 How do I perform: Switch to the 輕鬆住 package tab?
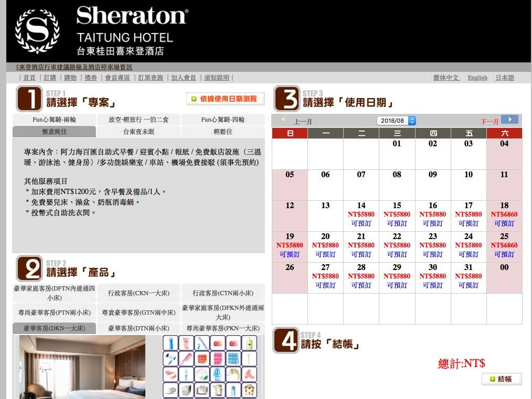(x=223, y=132)
